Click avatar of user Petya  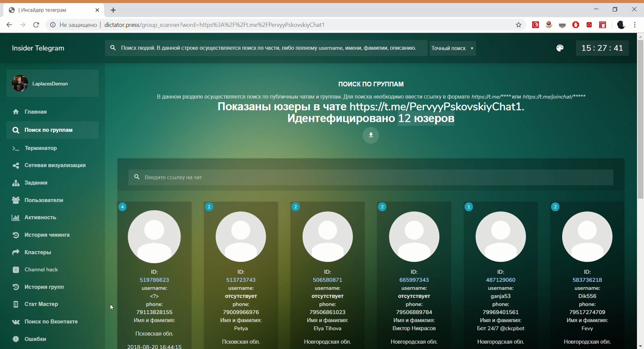(241, 237)
